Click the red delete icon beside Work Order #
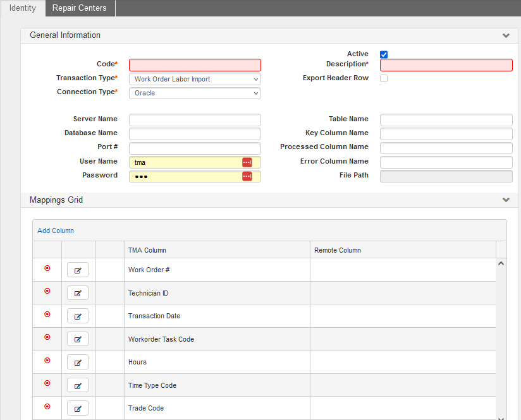 point(47,268)
